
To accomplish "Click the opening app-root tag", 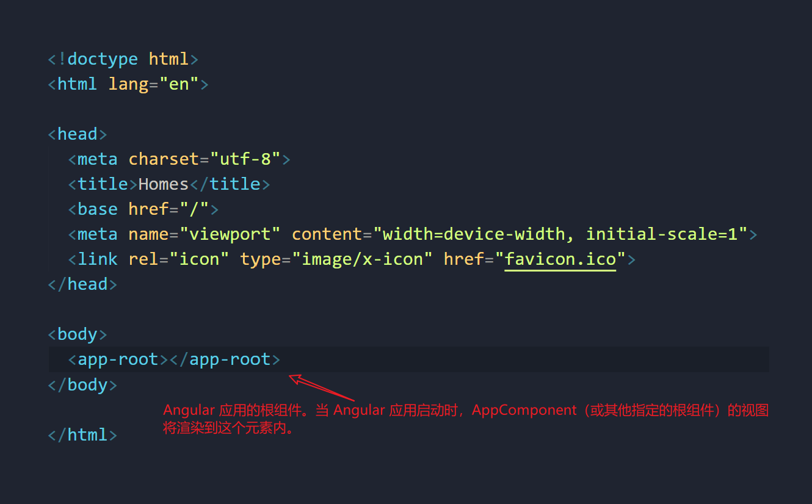I will pos(118,359).
